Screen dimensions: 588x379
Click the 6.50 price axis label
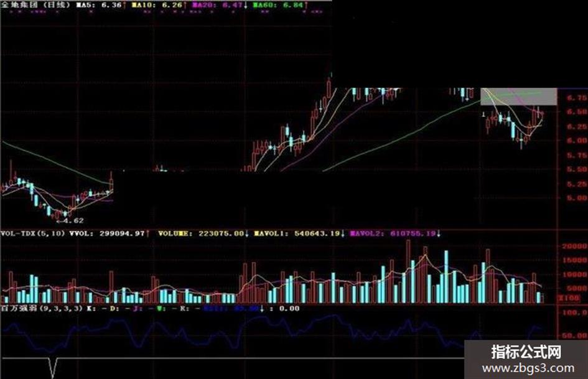coord(576,112)
